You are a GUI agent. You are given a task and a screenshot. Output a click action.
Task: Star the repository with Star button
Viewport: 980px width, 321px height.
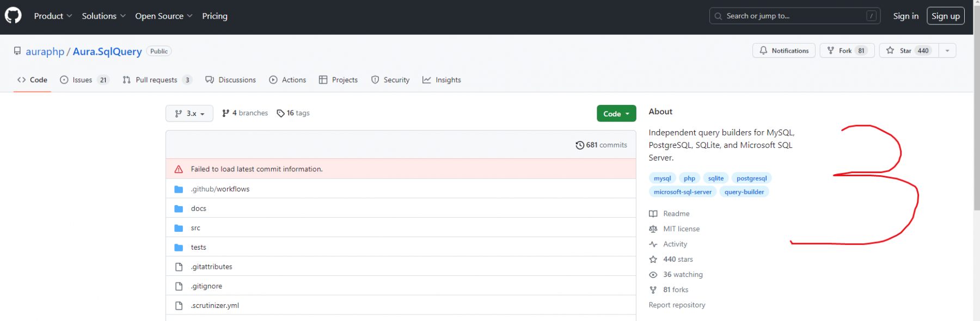[909, 51]
